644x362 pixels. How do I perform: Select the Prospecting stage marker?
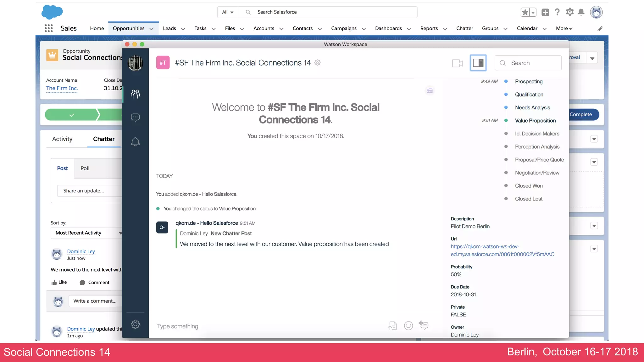pyautogui.click(x=506, y=81)
